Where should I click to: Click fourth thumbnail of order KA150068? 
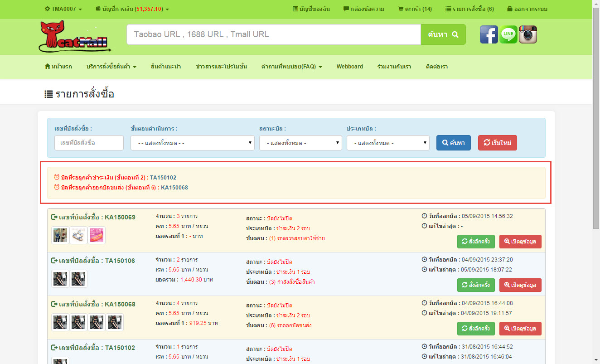[115, 322]
